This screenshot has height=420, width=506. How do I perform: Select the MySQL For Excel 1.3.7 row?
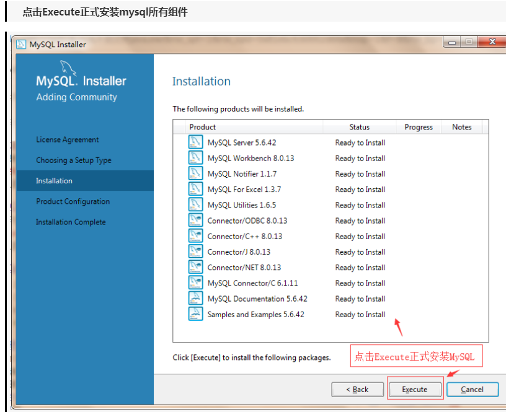point(331,189)
